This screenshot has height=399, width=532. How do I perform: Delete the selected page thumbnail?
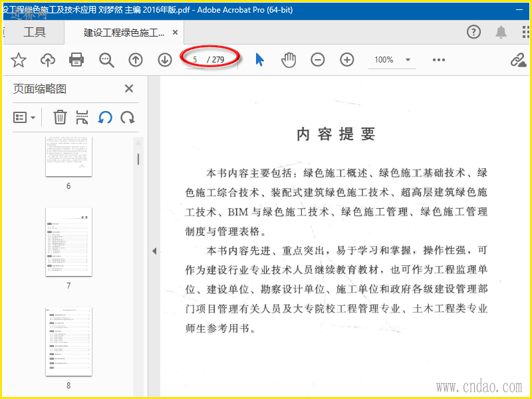pyautogui.click(x=60, y=118)
